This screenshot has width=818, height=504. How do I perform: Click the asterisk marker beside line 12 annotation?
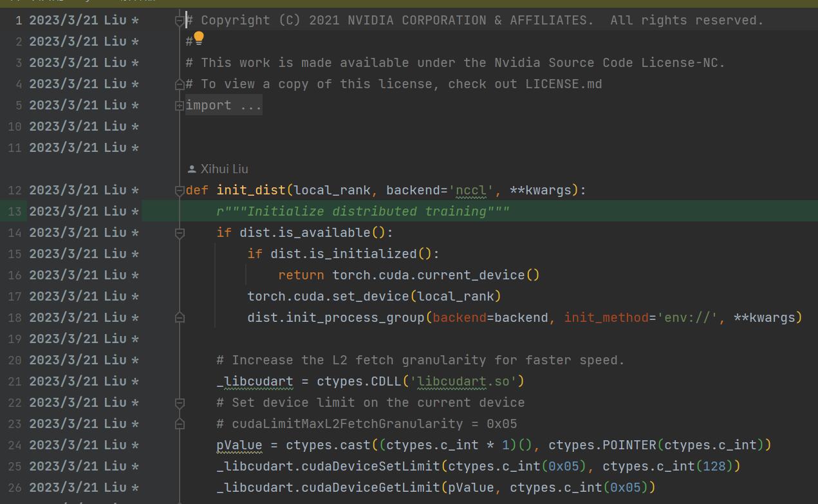click(136, 190)
